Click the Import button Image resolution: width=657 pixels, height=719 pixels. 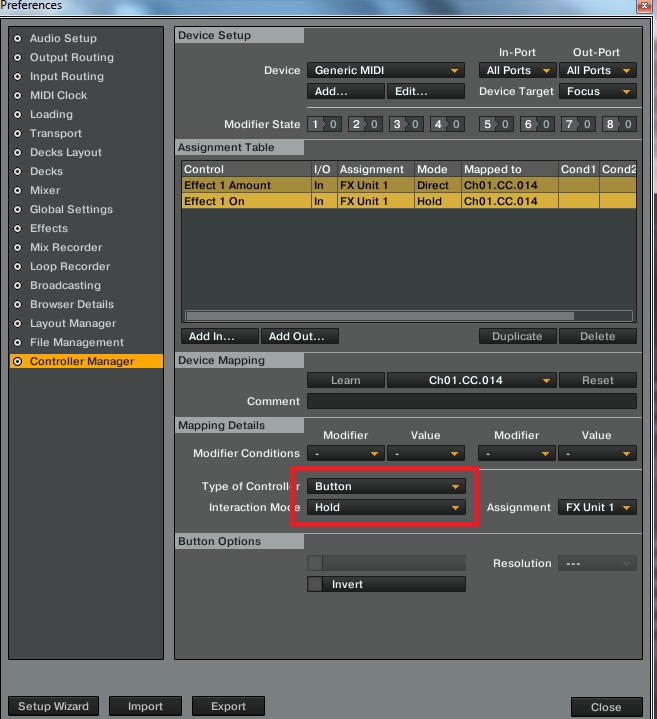click(x=145, y=706)
